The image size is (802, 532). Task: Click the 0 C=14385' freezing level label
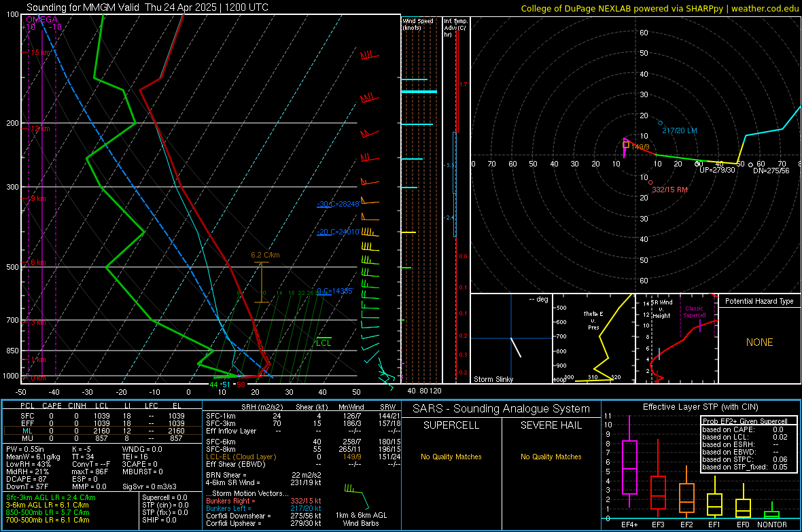tap(335, 291)
